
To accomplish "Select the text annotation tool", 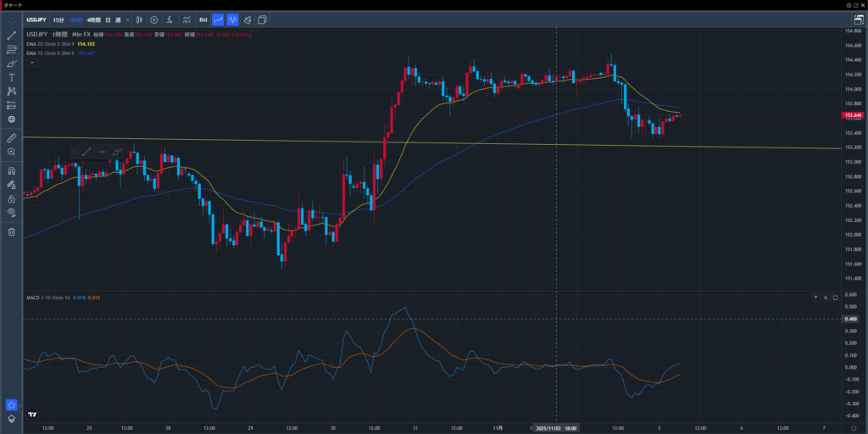I will click(12, 77).
